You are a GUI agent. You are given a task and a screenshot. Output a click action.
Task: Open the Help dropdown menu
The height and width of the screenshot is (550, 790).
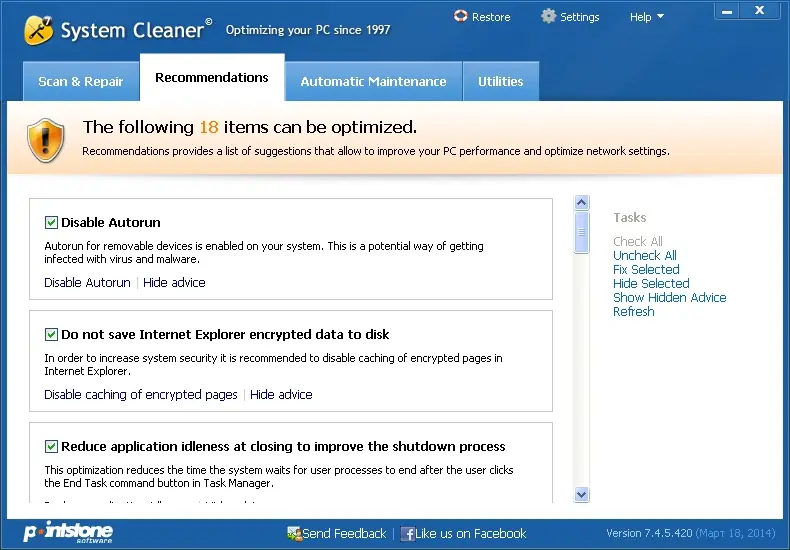[646, 17]
